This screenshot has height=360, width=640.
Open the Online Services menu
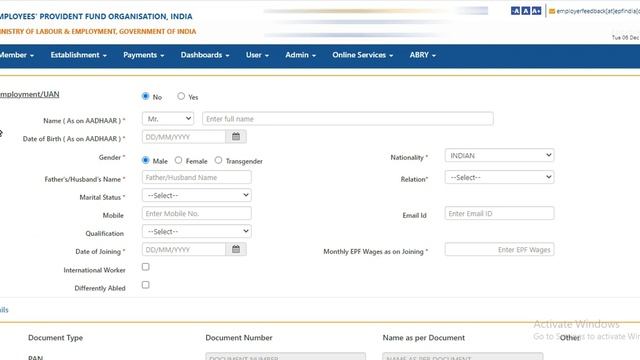tap(362, 55)
